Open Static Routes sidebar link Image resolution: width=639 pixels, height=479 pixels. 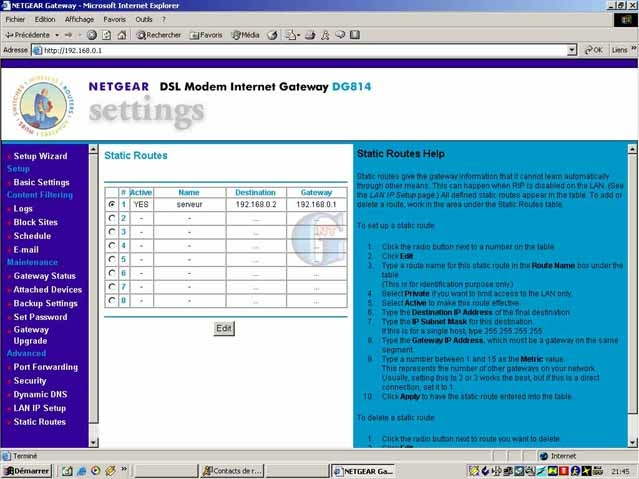coord(40,422)
